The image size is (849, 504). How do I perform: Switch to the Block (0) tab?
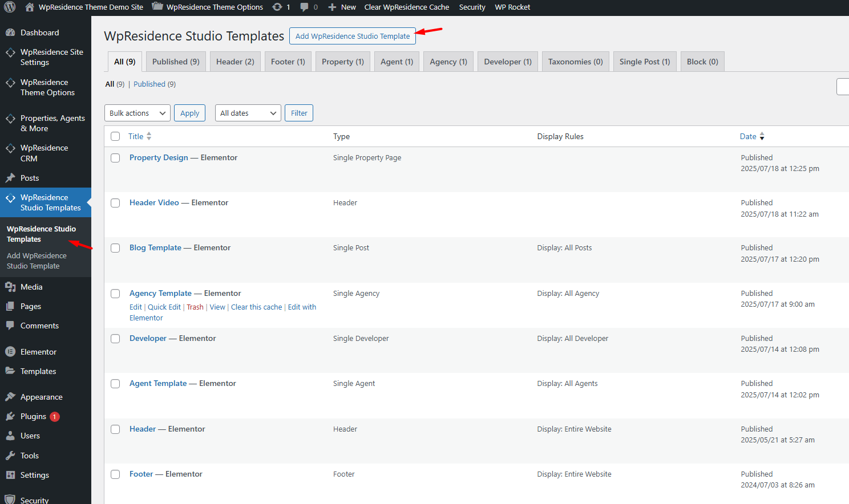coord(702,62)
